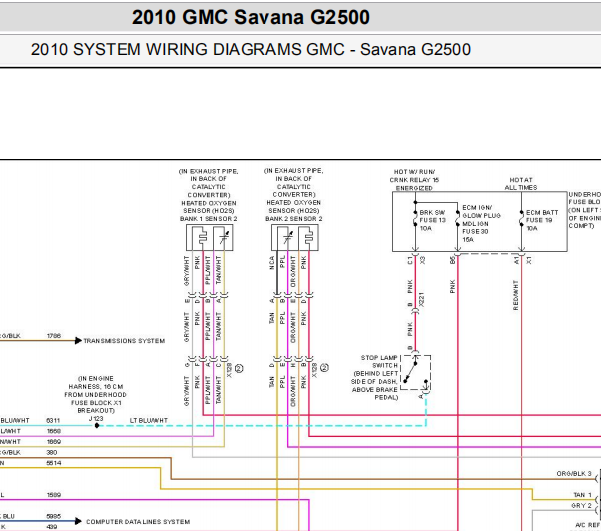Image resolution: width=601 pixels, height=531 pixels.
Task: Click the STOP LAMP SWITCH label
Action: point(379,362)
